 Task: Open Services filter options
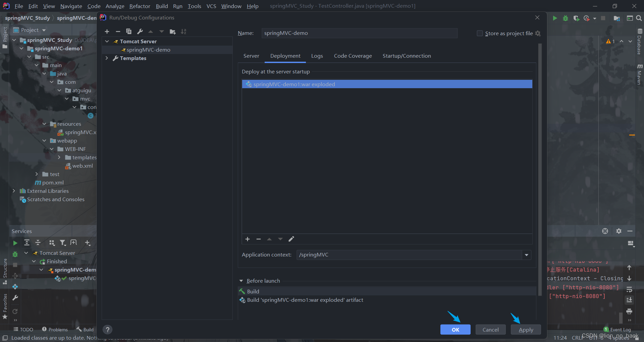coord(63,242)
